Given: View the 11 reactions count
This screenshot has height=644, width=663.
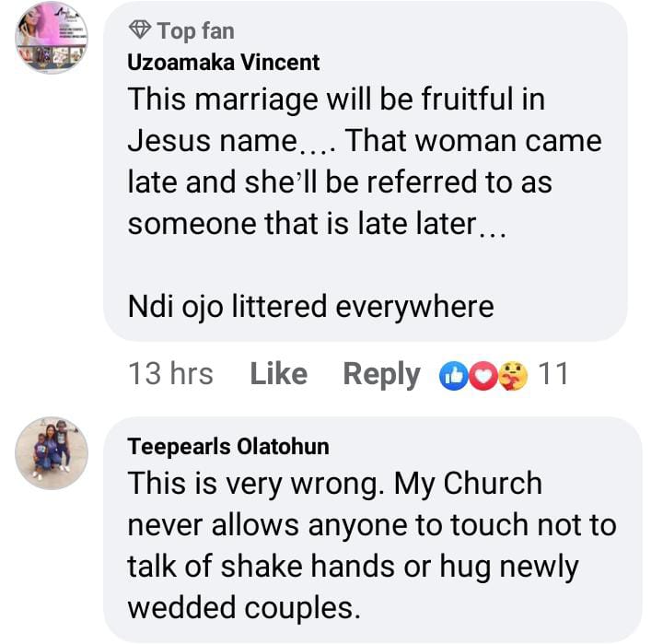Looking at the screenshot, I should (x=552, y=374).
